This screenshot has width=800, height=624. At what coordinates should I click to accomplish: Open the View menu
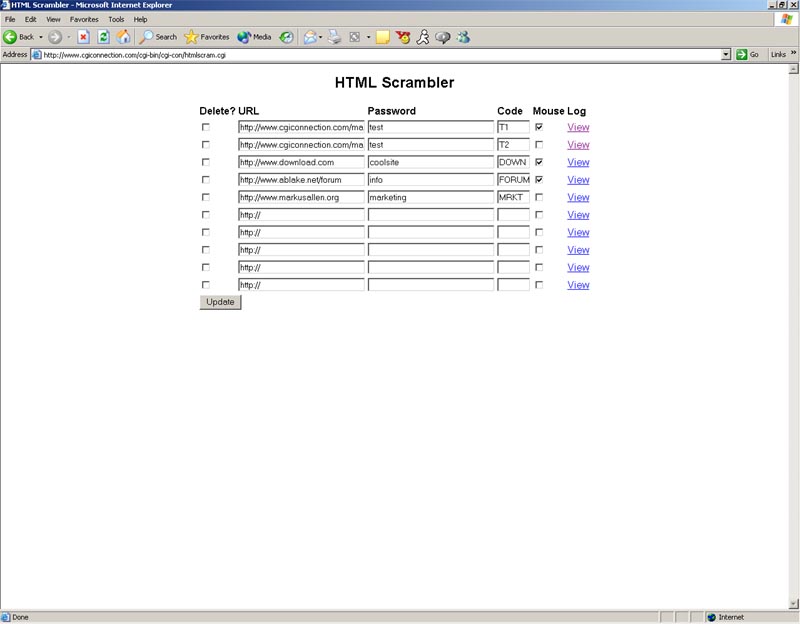[53, 19]
